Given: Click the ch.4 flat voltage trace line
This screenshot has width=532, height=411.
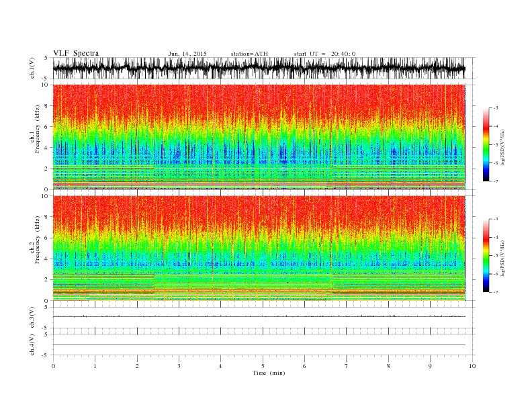Looking at the screenshot, I should click(259, 345).
